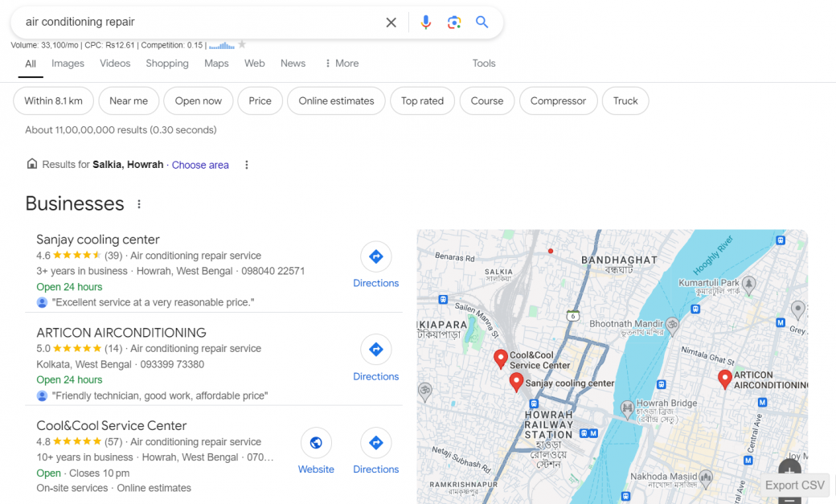The image size is (836, 504).
Task: Click the Export CSV button
Action: coord(794,486)
